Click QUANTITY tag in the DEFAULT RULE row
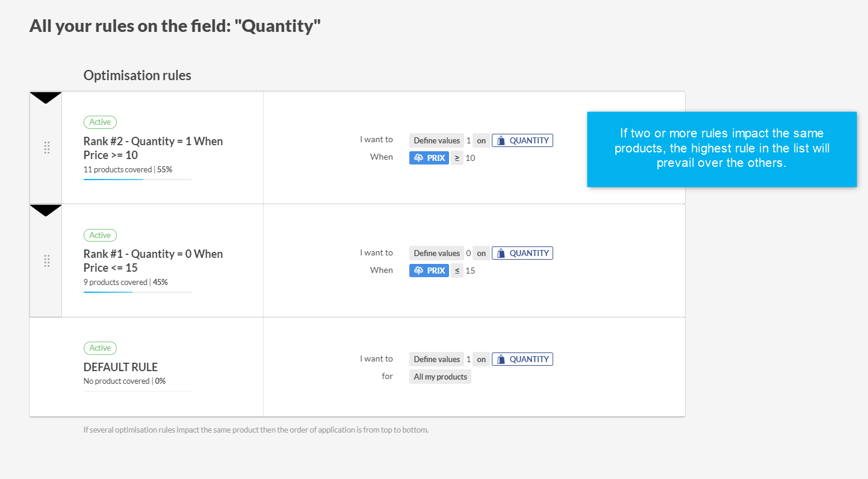868x479 pixels. [x=522, y=359]
